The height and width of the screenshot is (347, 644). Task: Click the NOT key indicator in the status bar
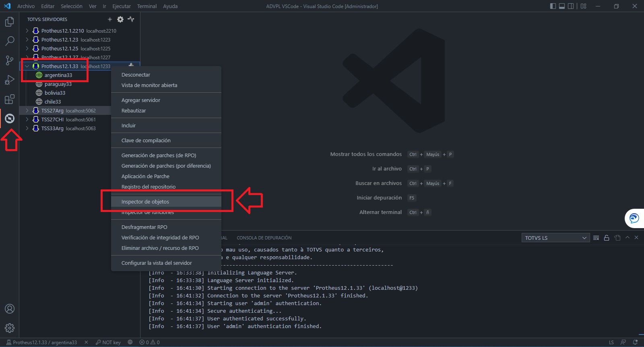pos(108,343)
